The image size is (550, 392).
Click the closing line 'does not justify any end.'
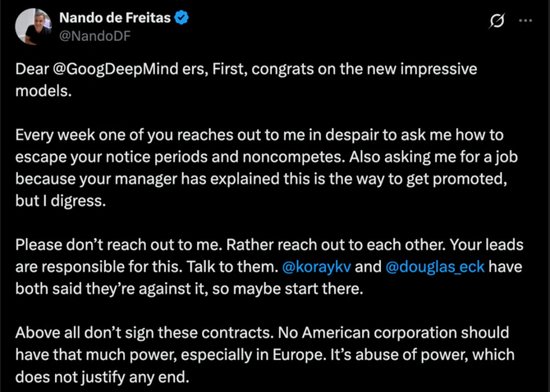102,377
